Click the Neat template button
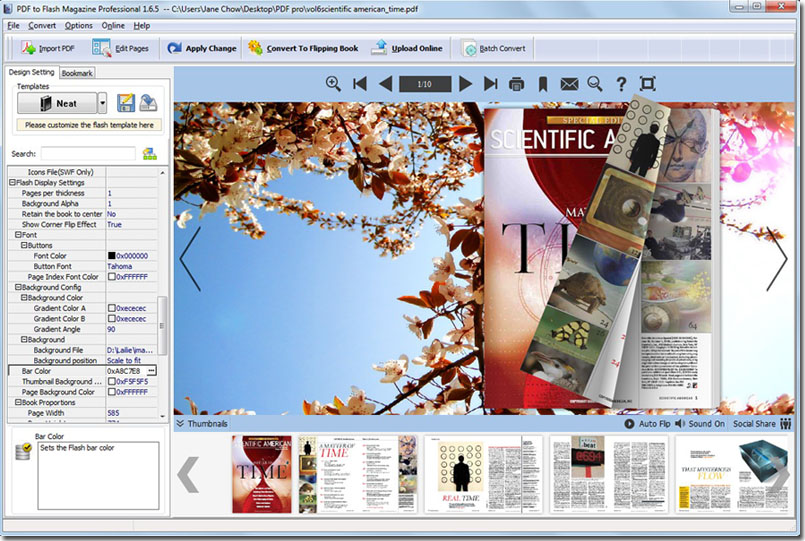Screen dimensions: 805x541 pos(58,103)
